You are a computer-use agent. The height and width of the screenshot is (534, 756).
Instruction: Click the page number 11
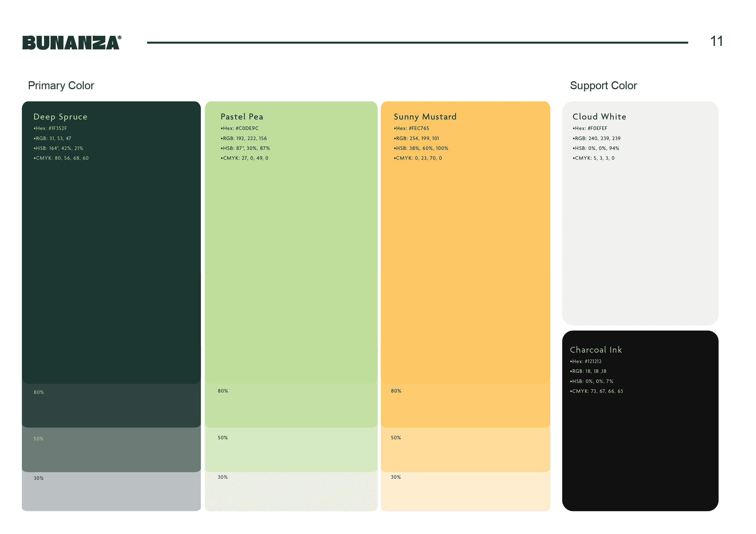click(x=716, y=42)
